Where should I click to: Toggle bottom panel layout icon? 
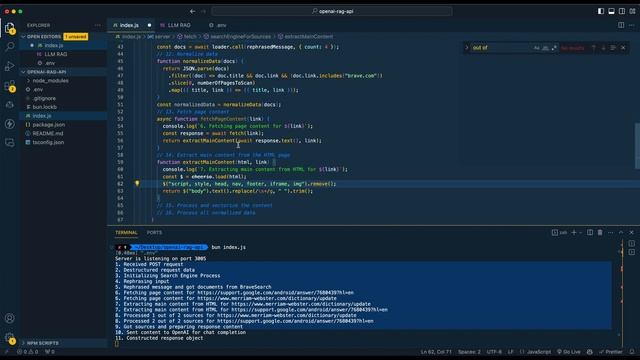611,11
